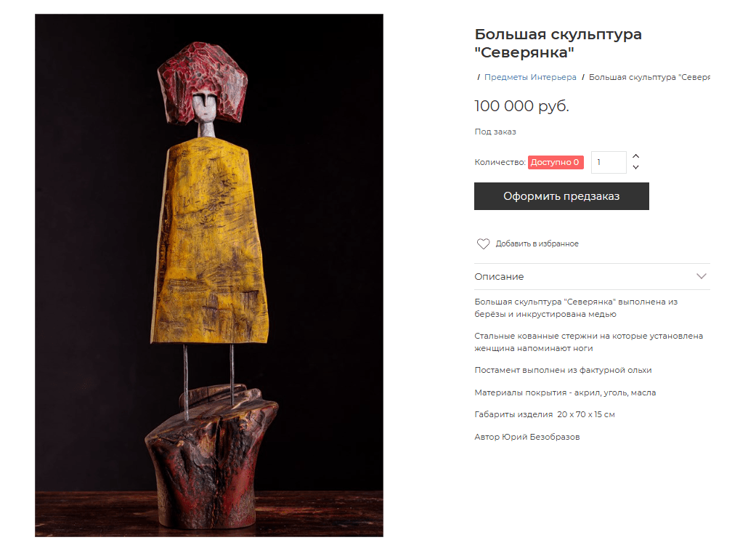Screen dimensions: 756x556
Task: Click the 100 000 руб. price
Action: pyautogui.click(x=521, y=105)
